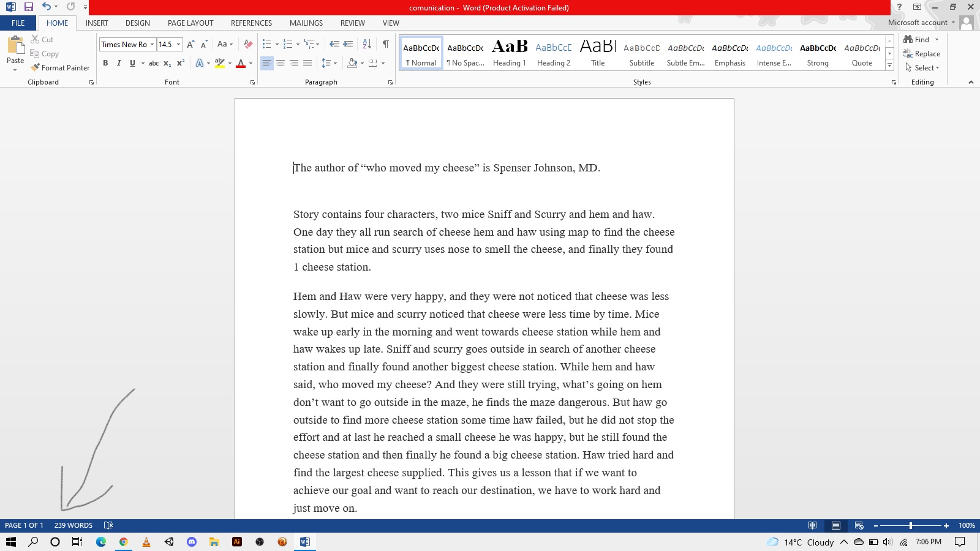Screen dimensions: 980x551
Task: Switch to the DESIGN tab
Action: (138, 23)
